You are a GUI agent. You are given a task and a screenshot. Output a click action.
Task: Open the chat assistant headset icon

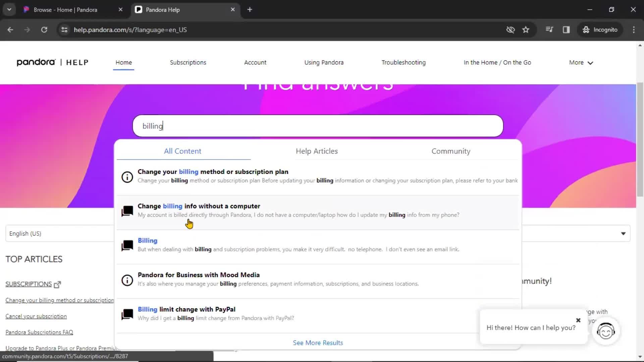coord(606,331)
